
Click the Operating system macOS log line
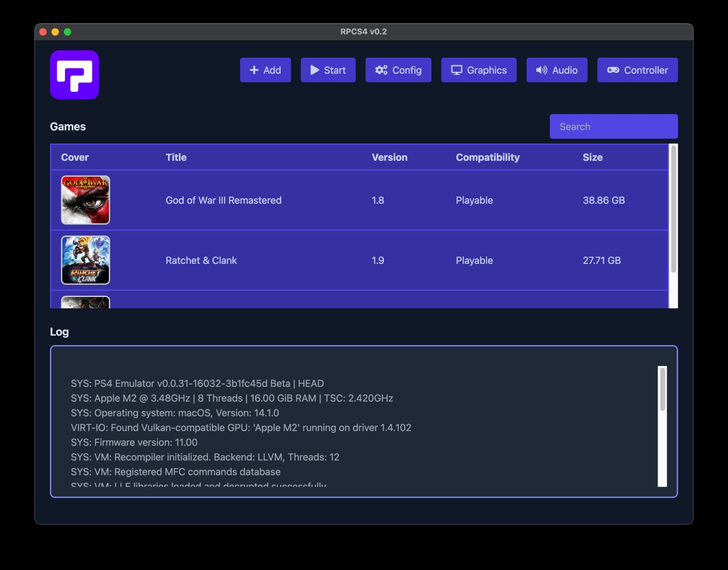175,413
